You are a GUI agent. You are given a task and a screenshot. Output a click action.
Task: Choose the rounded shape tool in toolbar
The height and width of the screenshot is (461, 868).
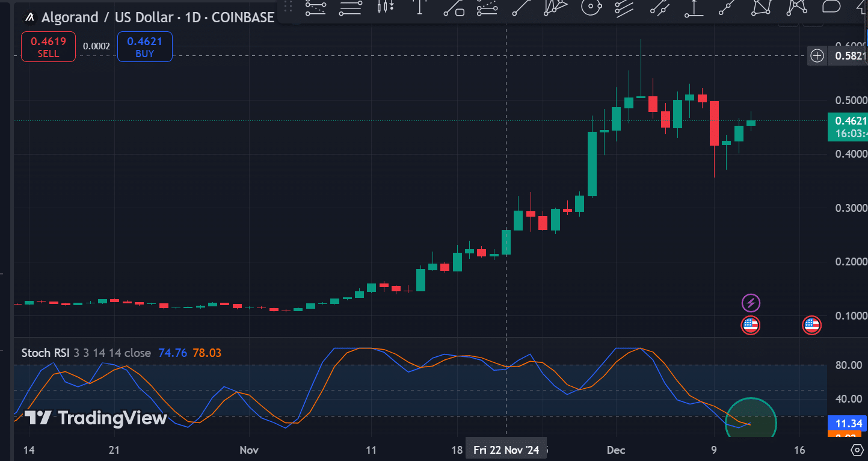click(x=831, y=7)
